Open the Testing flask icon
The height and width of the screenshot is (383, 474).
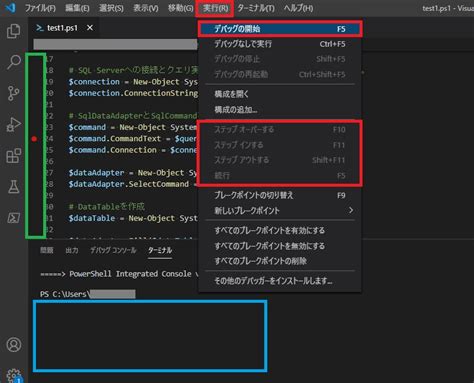(x=14, y=187)
